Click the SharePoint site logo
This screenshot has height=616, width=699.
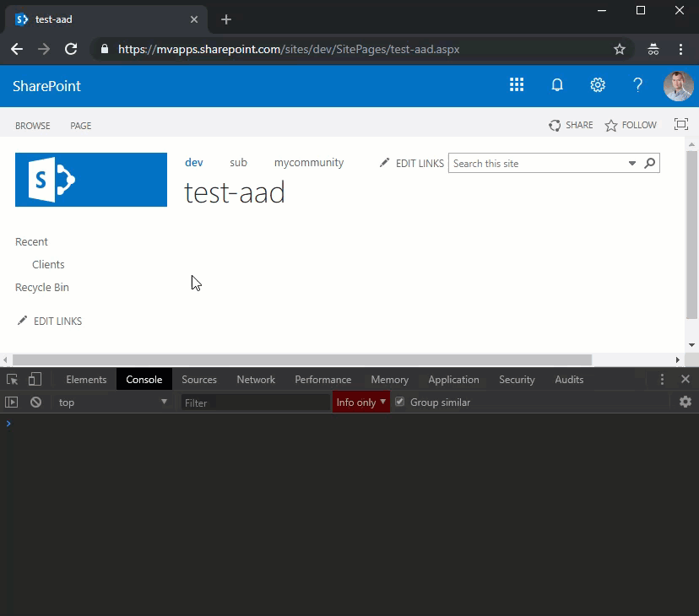[x=91, y=180]
